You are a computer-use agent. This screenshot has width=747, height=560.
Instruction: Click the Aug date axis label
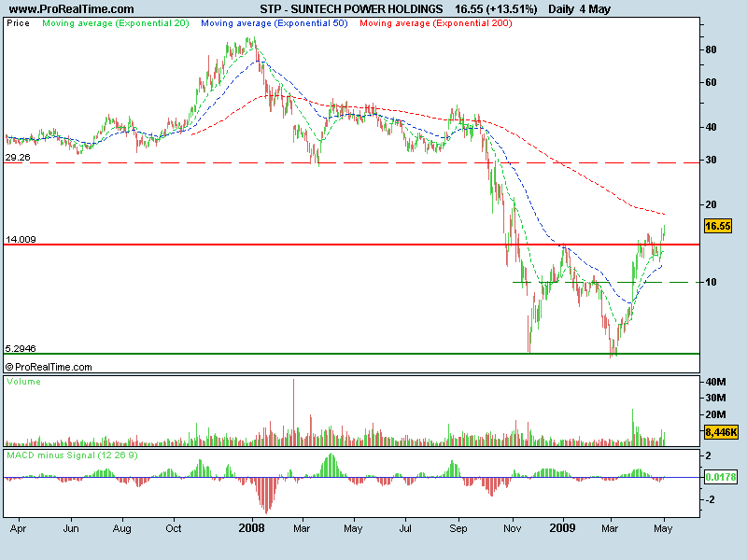[122, 528]
